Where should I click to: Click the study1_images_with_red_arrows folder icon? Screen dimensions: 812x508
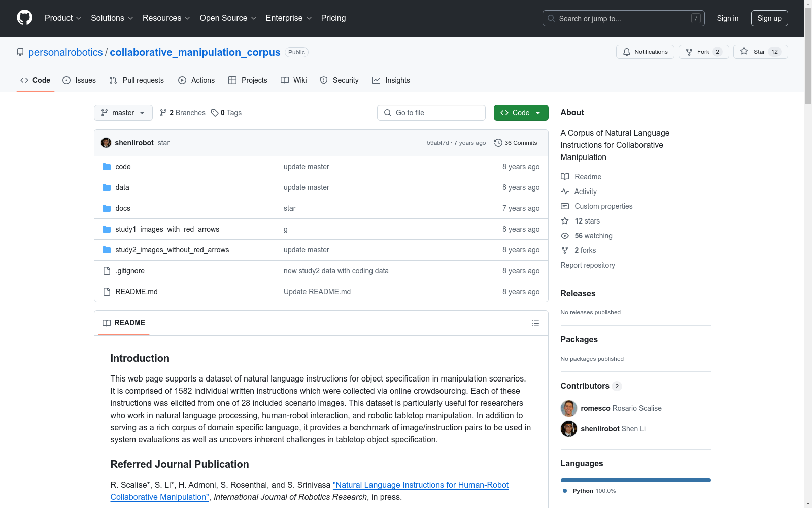click(x=107, y=229)
